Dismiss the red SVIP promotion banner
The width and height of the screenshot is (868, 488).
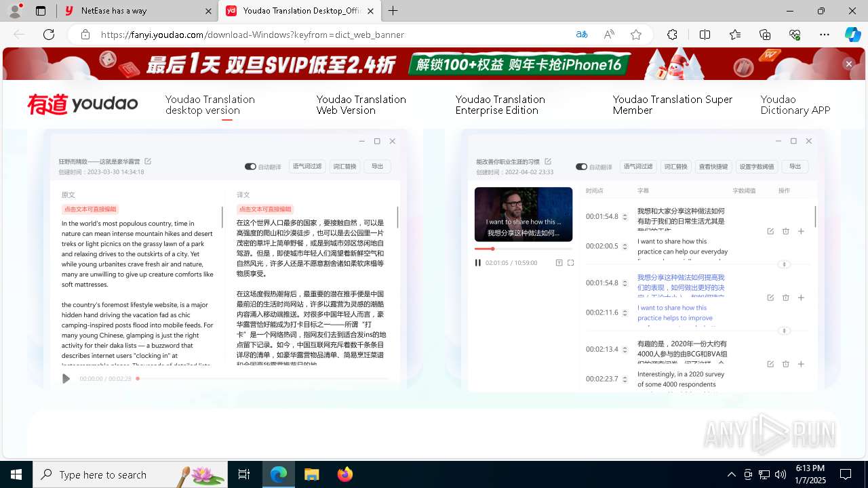click(848, 64)
